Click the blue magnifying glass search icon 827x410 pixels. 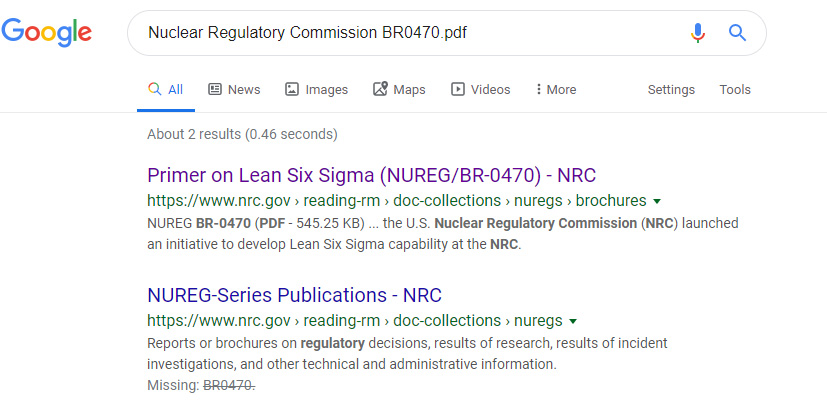[737, 33]
